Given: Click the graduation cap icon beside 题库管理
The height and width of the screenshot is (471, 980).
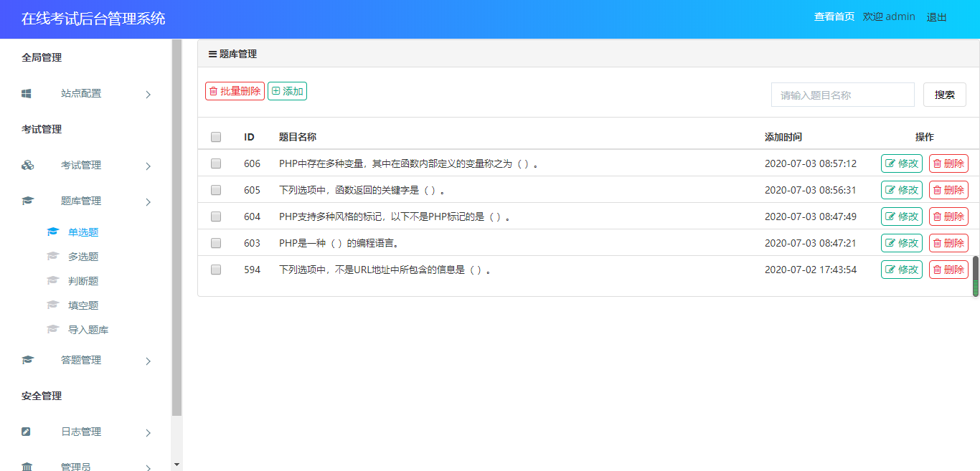Looking at the screenshot, I should pyautogui.click(x=27, y=201).
